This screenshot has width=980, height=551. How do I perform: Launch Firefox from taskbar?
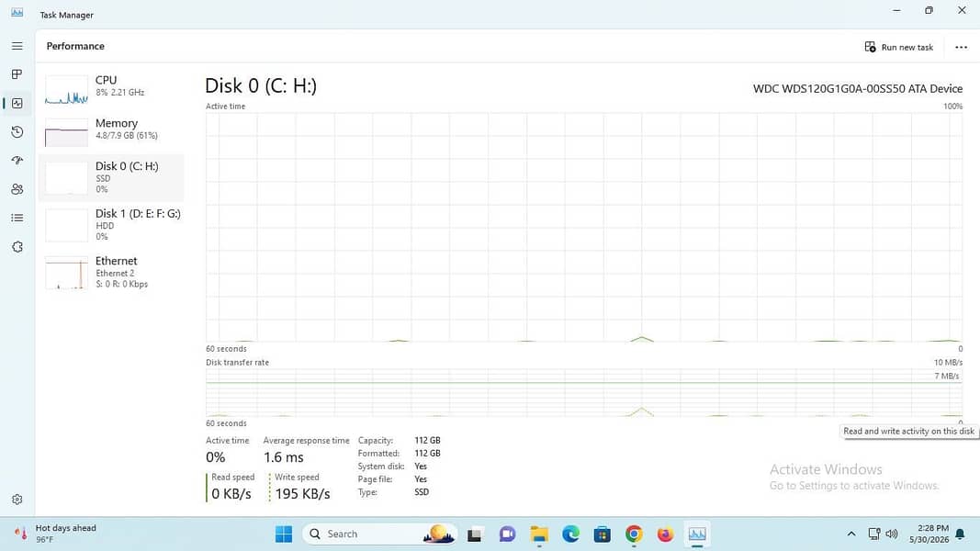(665, 534)
